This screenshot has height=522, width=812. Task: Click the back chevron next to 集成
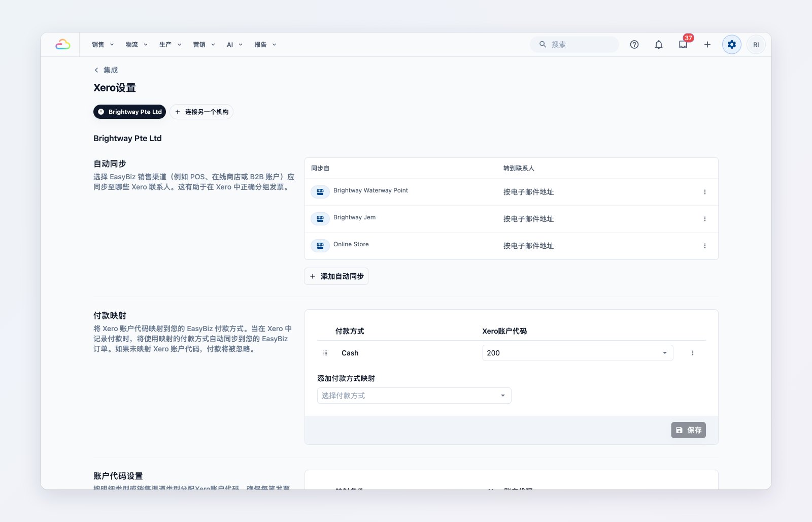pyautogui.click(x=96, y=70)
